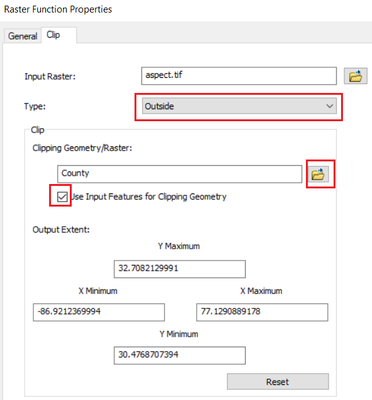372x400 pixels.
Task: Click the Input Raster label
Action: tap(50, 77)
